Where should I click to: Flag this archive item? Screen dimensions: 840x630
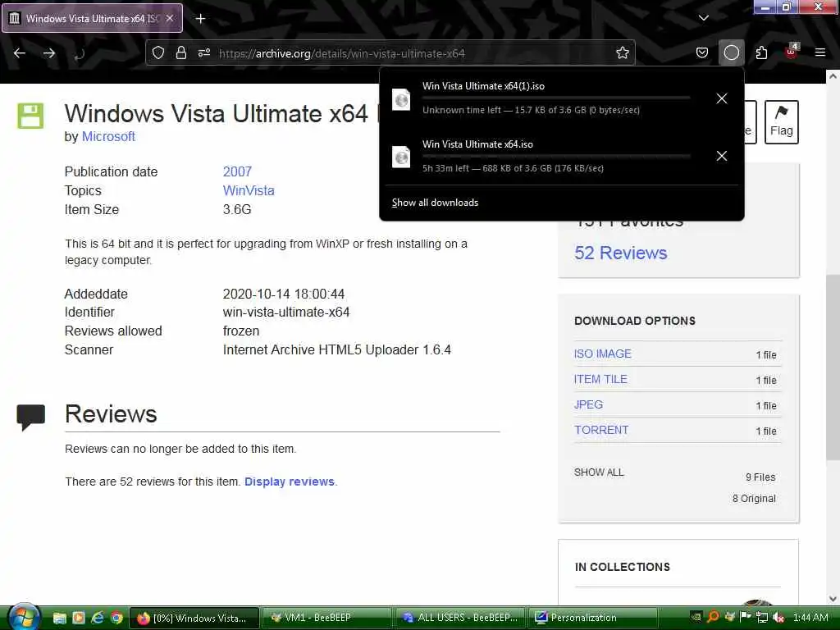point(781,122)
